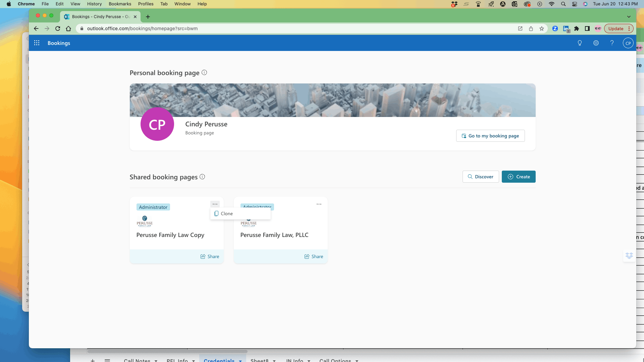The width and height of the screenshot is (644, 362).
Task: Open the History menu in menu bar
Action: point(94,4)
